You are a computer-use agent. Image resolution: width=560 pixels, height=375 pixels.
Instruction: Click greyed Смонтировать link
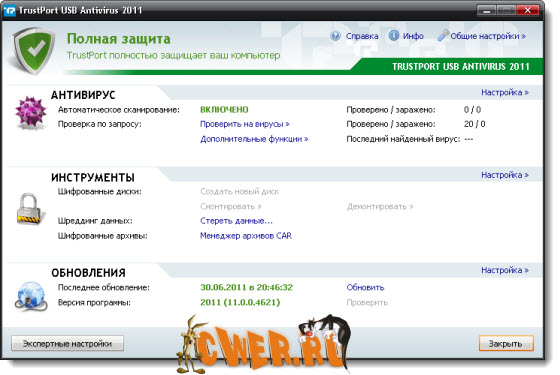[x=231, y=206]
